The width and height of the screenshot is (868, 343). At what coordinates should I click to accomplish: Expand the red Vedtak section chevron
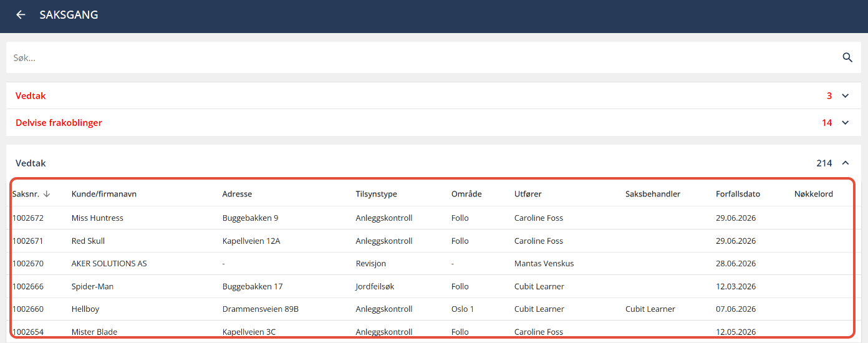[846, 96]
